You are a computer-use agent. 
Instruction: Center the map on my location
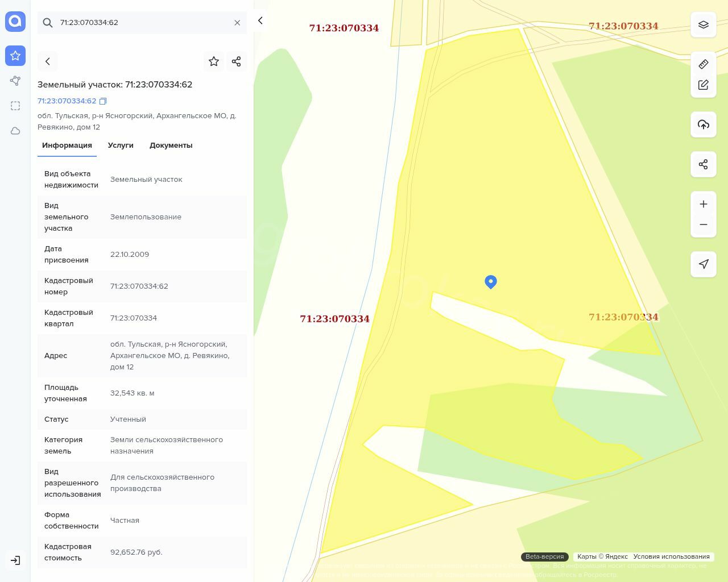pyautogui.click(x=703, y=264)
